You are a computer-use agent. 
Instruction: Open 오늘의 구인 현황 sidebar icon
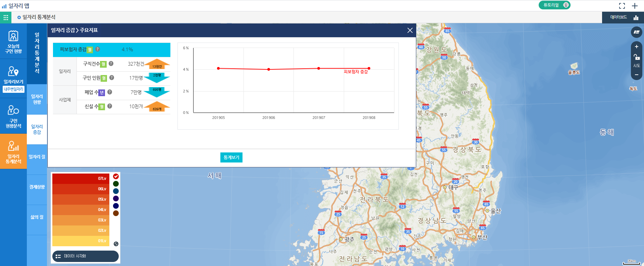click(13, 42)
